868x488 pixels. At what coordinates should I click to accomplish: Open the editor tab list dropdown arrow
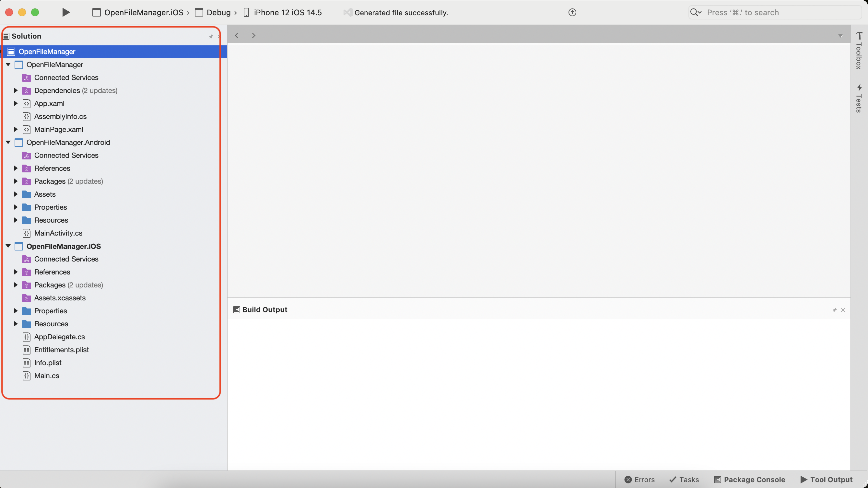pos(840,36)
